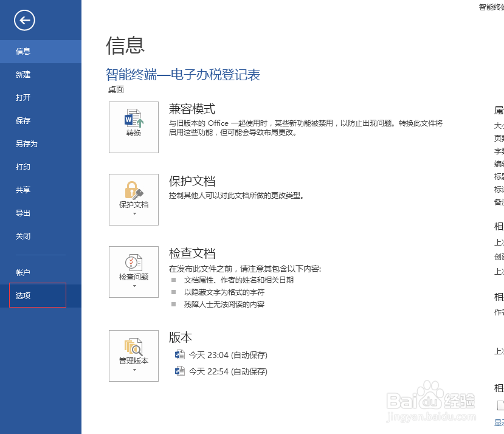Open the 管理版本 manage versions dropdown
The image size is (504, 434).
coord(133,356)
